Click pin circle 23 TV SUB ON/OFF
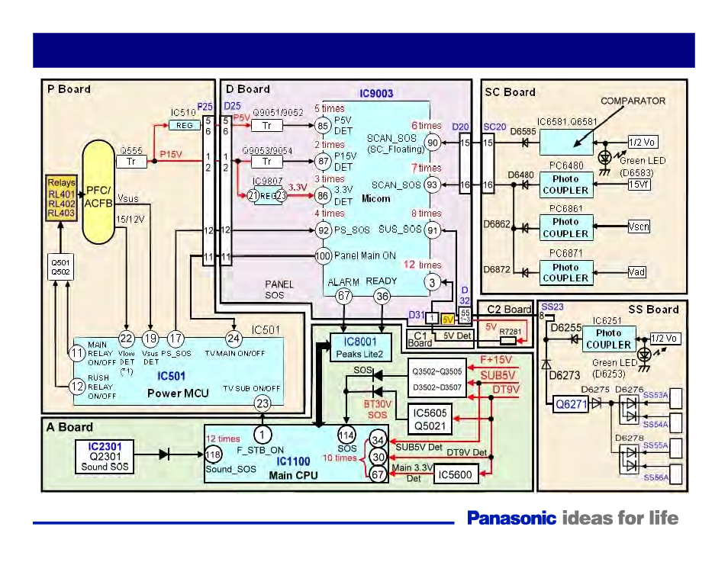The image size is (728, 562). pos(263,403)
